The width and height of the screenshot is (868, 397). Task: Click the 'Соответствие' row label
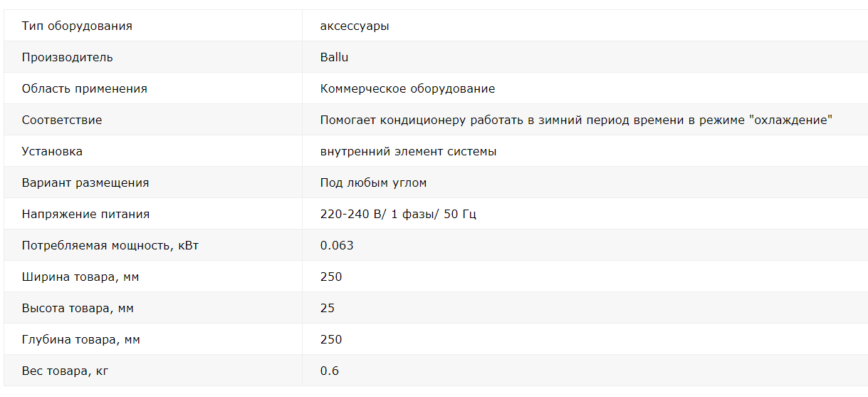point(62,120)
